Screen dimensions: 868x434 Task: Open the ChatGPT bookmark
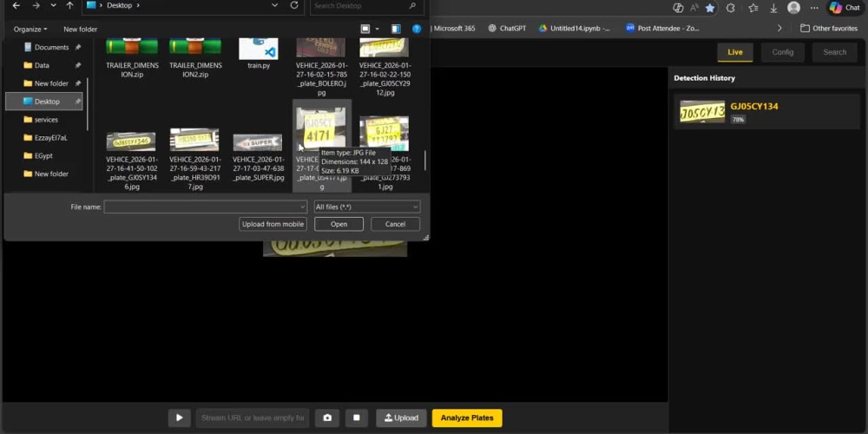[507, 29]
